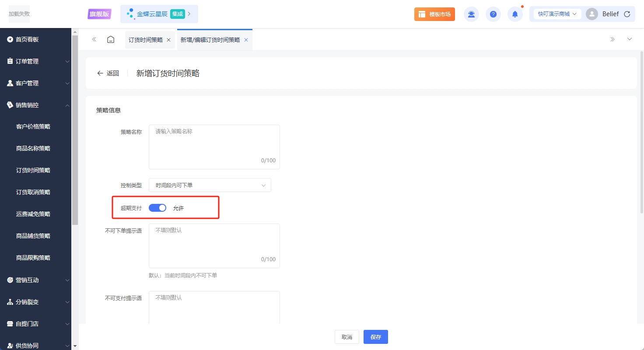Close the 新增/编辑订货时间策略 tab
The height and width of the screenshot is (350, 644).
246,40
